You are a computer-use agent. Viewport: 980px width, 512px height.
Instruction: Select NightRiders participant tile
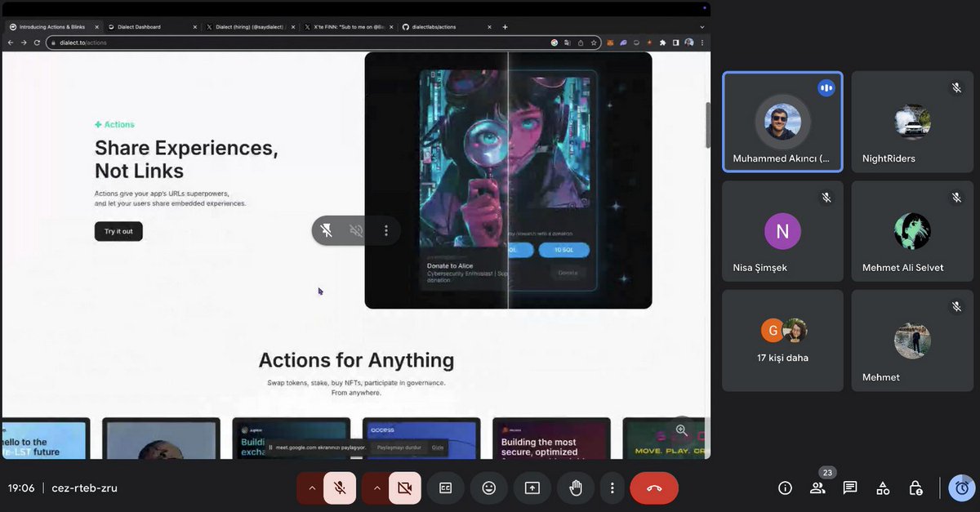pyautogui.click(x=912, y=122)
